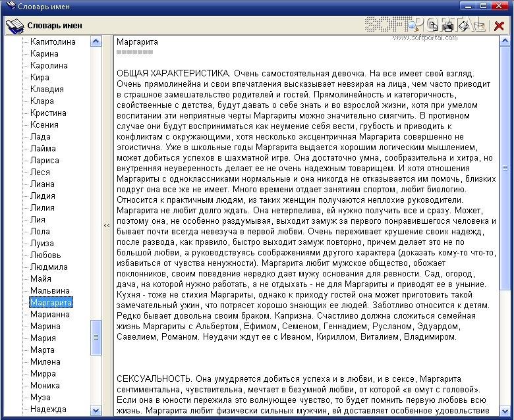
Task: Save the article using diskette icon
Action: 464,26
